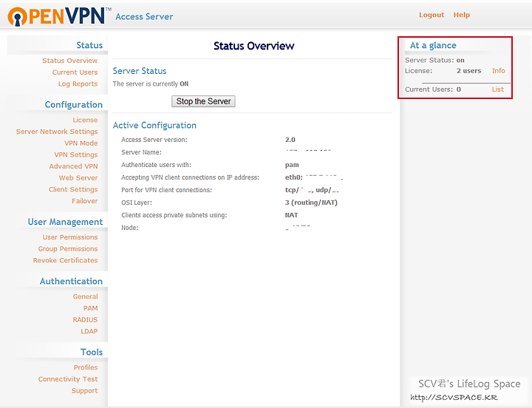Click the Authentication section heading
The height and width of the screenshot is (408, 532).
pyautogui.click(x=71, y=281)
